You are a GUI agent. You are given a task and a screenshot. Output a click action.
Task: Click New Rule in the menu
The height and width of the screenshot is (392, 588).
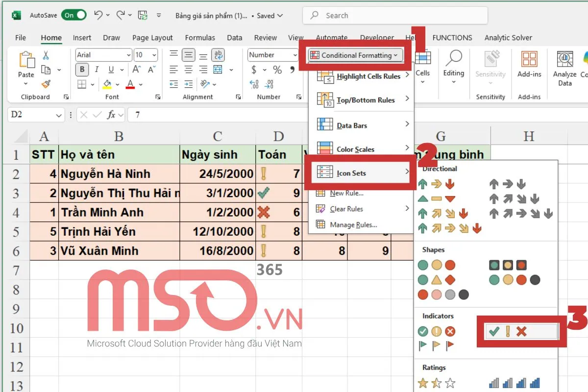[x=346, y=193]
